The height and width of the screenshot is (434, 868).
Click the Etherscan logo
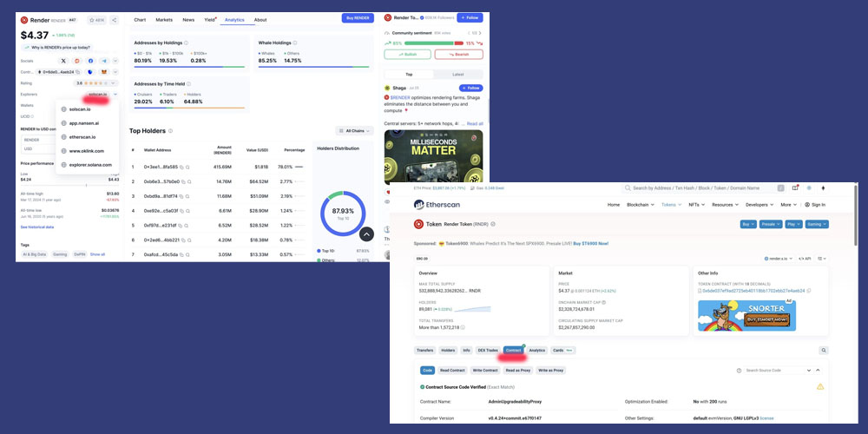click(431, 205)
